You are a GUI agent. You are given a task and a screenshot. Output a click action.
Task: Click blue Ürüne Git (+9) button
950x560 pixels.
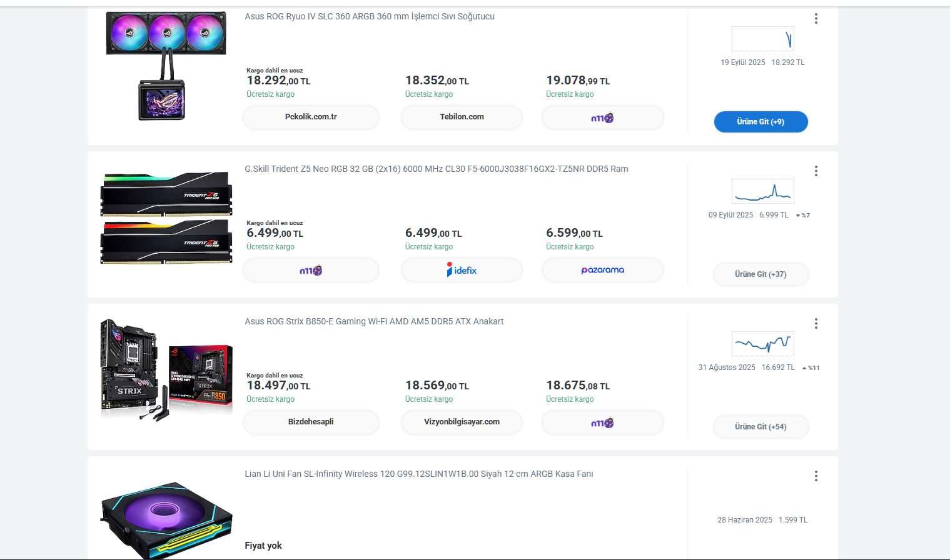tap(761, 122)
